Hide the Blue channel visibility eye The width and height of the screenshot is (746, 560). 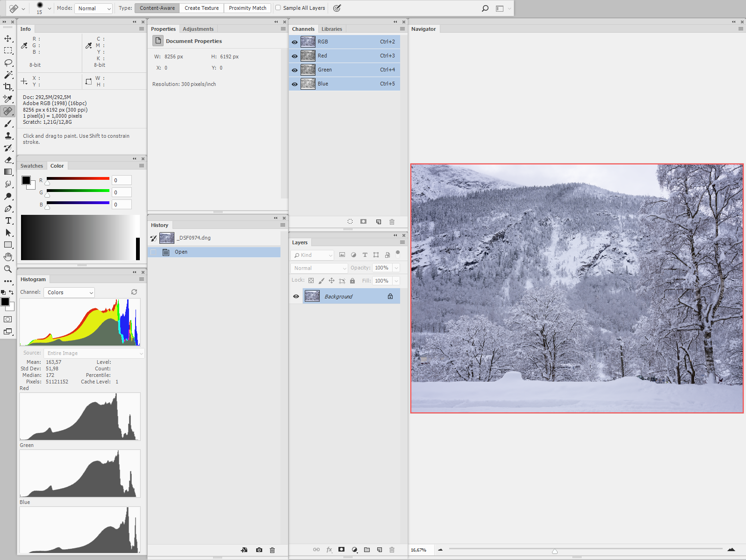294,84
